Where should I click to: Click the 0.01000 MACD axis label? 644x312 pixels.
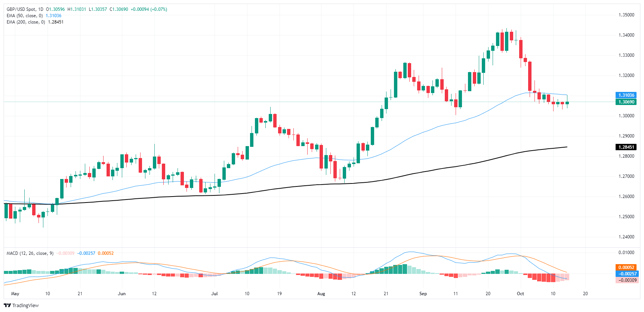626,253
